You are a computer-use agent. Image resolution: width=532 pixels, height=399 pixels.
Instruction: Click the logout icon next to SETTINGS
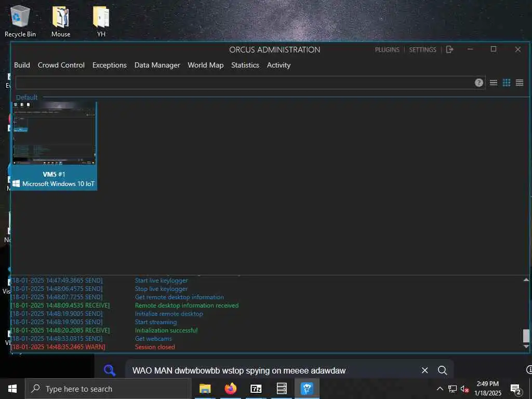(x=449, y=49)
